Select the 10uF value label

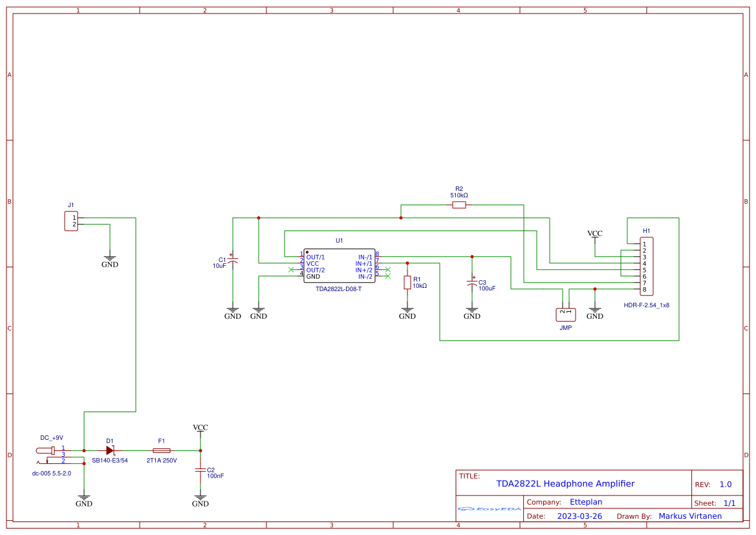coord(219,266)
